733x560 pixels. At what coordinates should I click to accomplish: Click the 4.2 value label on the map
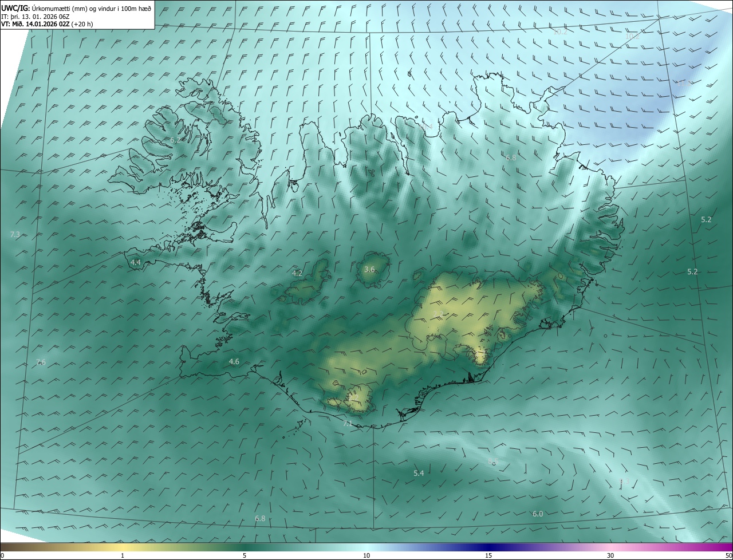pos(297,273)
